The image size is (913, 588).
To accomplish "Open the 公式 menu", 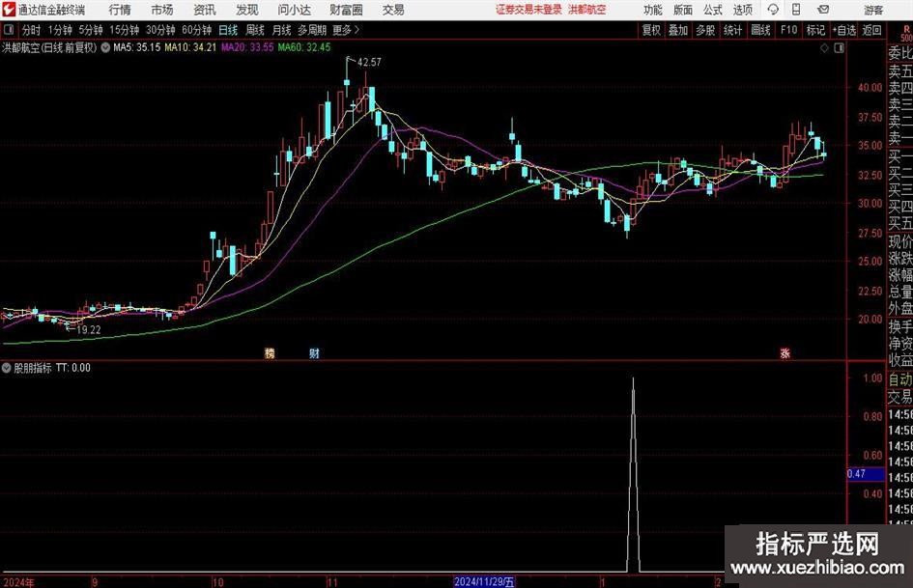I will [x=713, y=10].
